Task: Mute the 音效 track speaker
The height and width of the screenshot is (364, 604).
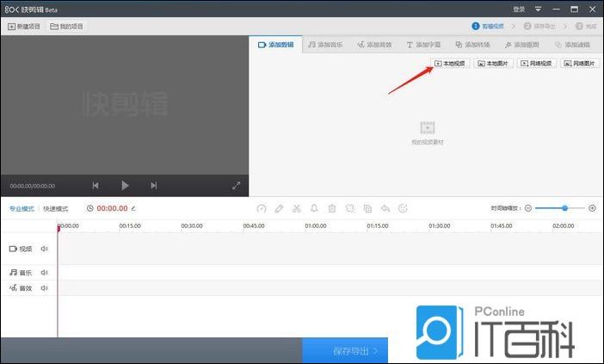Action: [x=45, y=287]
